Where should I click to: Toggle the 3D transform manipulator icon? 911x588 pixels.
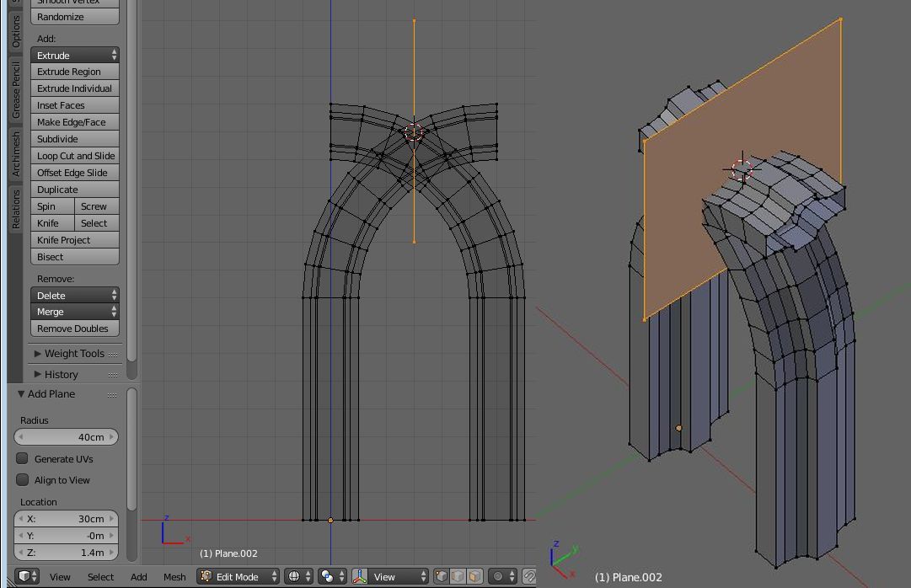click(x=360, y=576)
